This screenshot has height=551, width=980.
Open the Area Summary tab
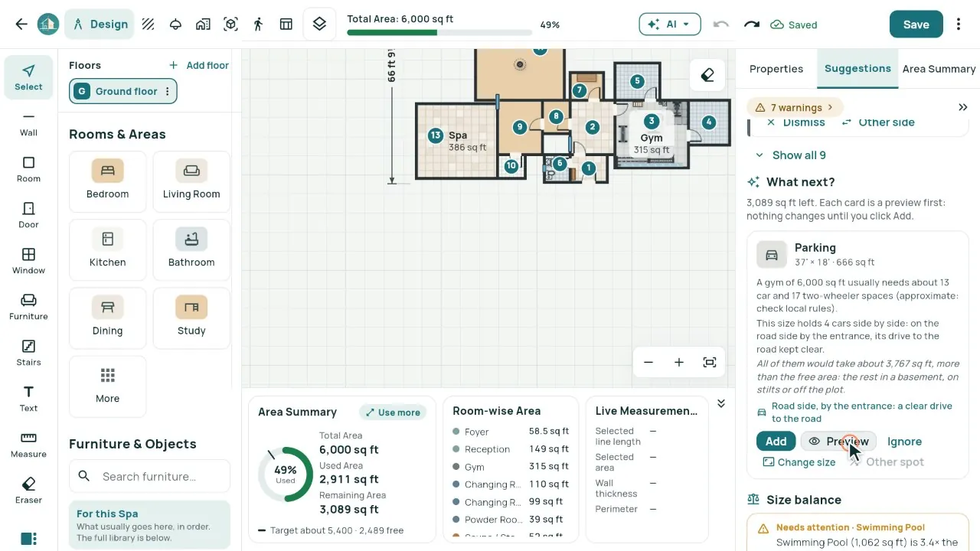coord(939,69)
